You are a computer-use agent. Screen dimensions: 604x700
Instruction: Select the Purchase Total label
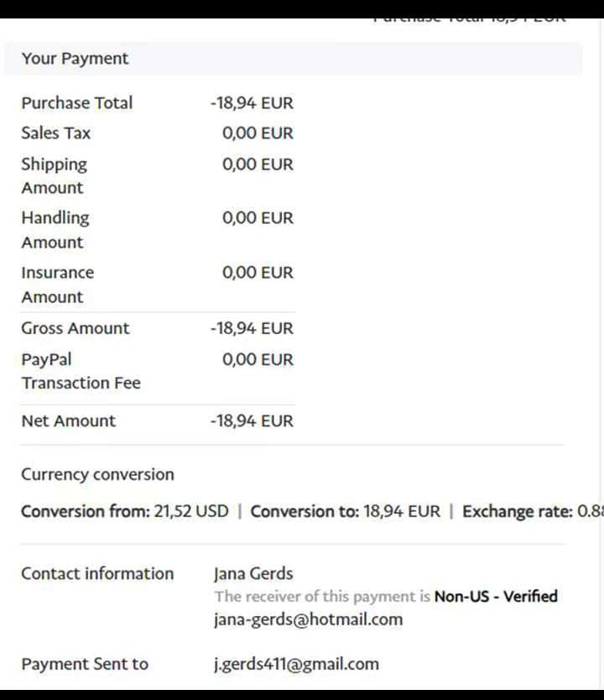pyautogui.click(x=77, y=103)
